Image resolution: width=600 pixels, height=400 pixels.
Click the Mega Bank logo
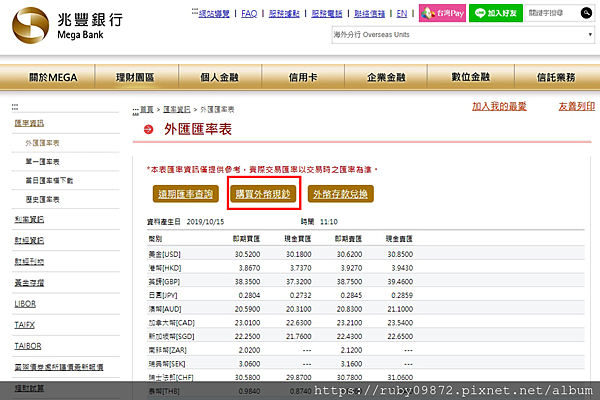pos(68,25)
